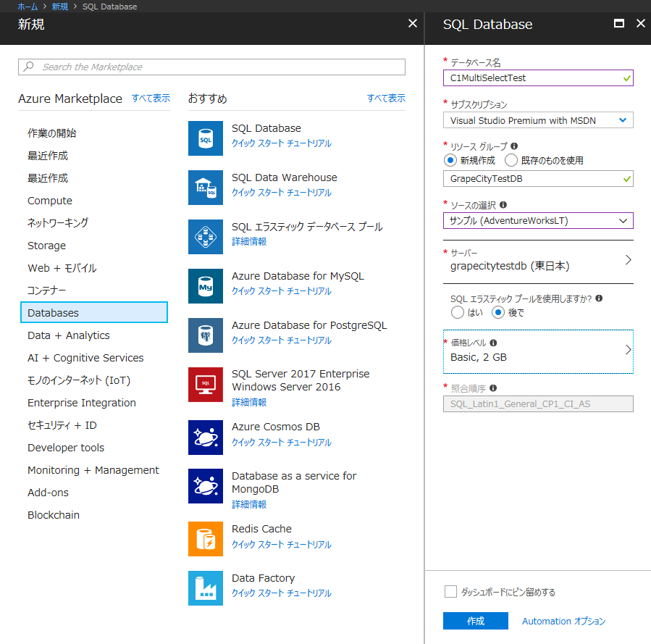Select Blockchain category

coord(53,514)
